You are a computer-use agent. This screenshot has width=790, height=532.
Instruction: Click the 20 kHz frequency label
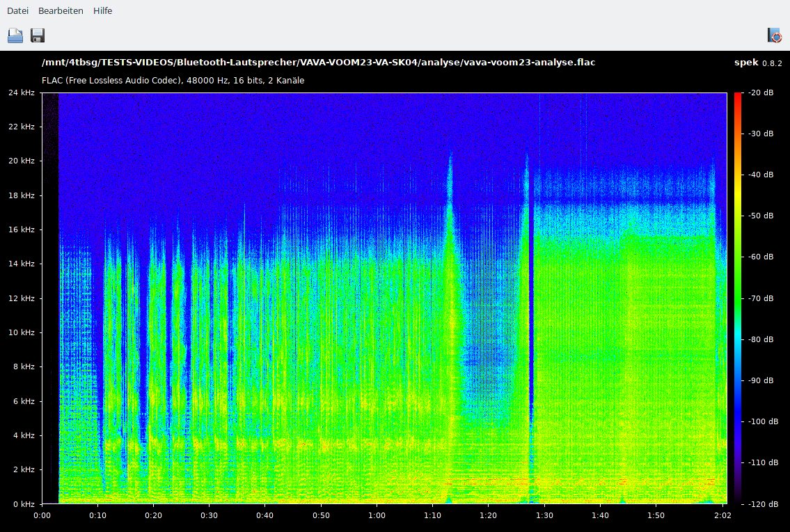pyautogui.click(x=21, y=161)
